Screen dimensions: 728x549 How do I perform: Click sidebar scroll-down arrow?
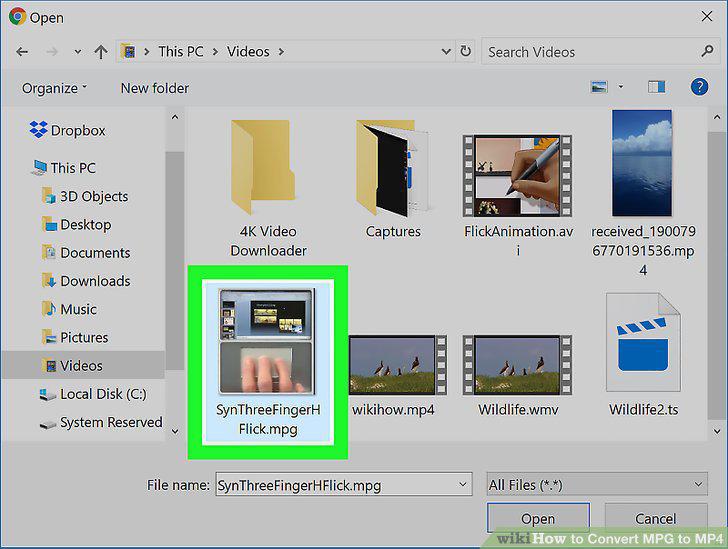tap(175, 431)
